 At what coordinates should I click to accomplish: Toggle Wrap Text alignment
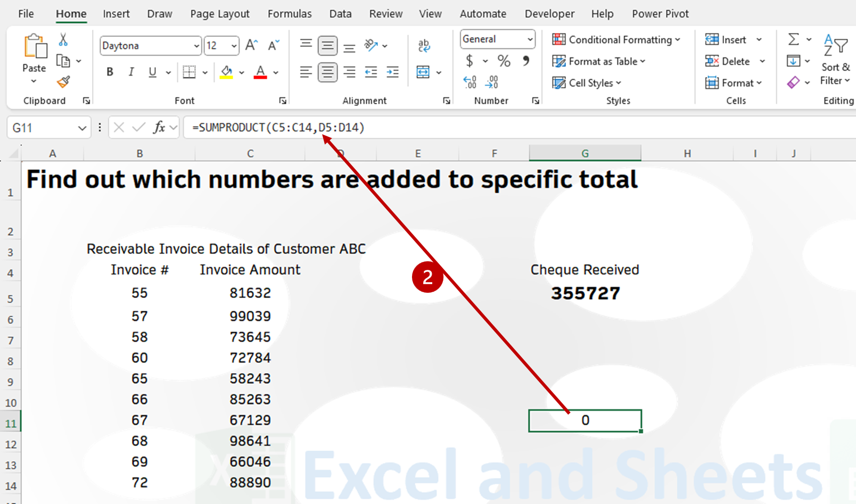point(423,45)
